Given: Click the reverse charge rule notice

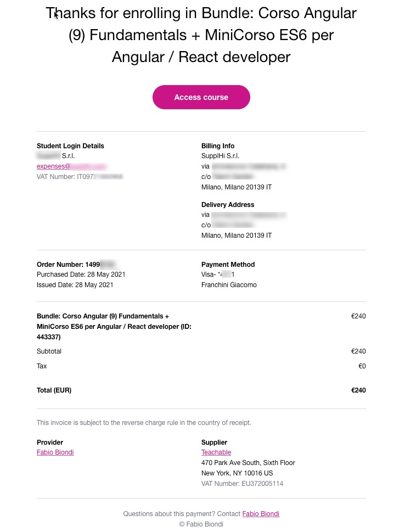Looking at the screenshot, I should click(x=144, y=423).
